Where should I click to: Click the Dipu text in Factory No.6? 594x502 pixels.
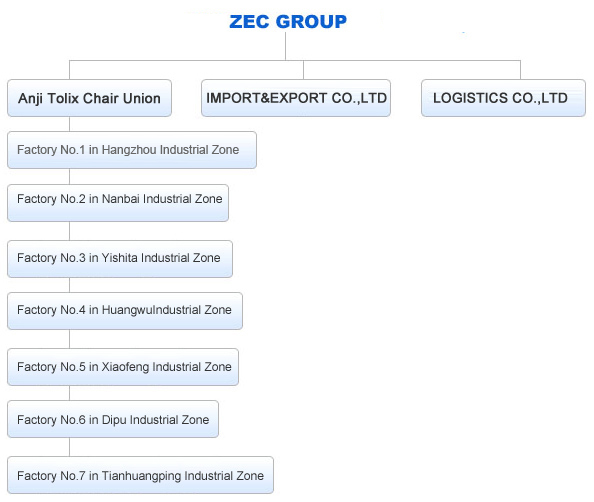point(114,420)
